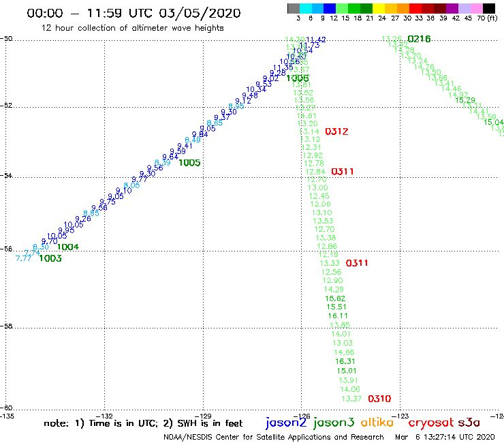This screenshot has height=443, width=504.
Task: Select time marker 1004
Action: (x=68, y=247)
